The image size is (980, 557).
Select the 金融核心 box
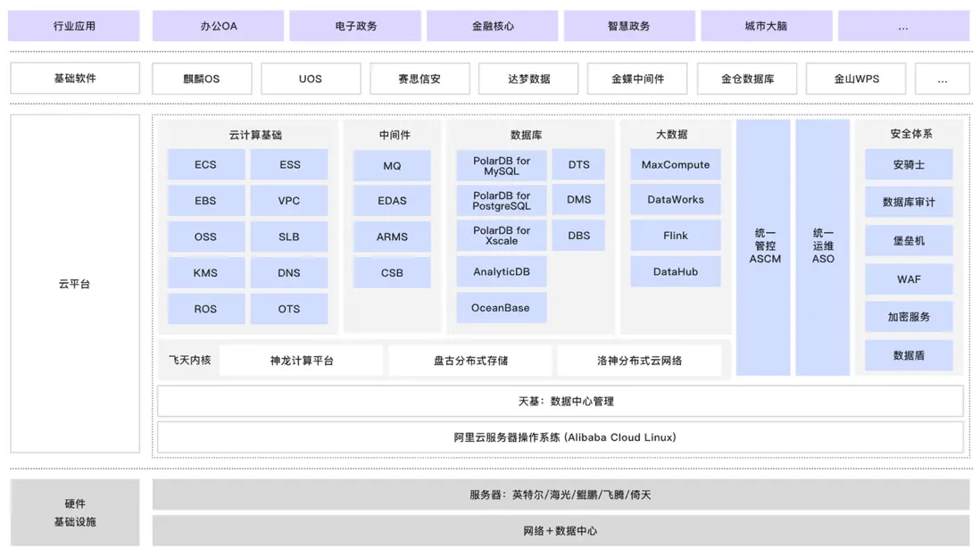493,26
